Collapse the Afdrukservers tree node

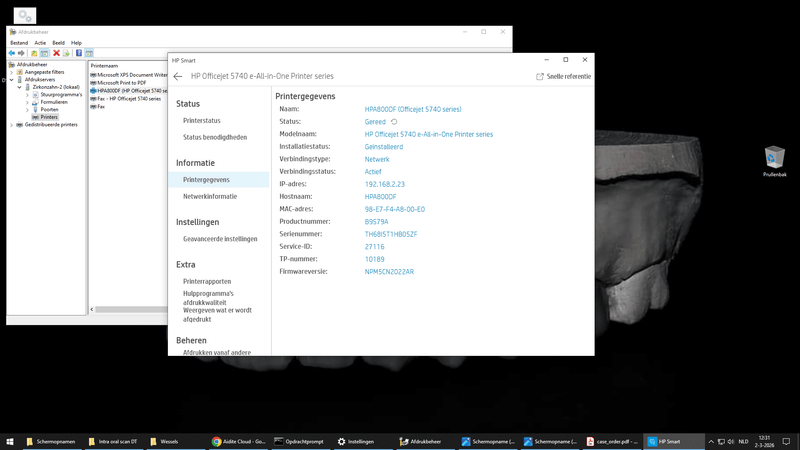pyautogui.click(x=12, y=80)
